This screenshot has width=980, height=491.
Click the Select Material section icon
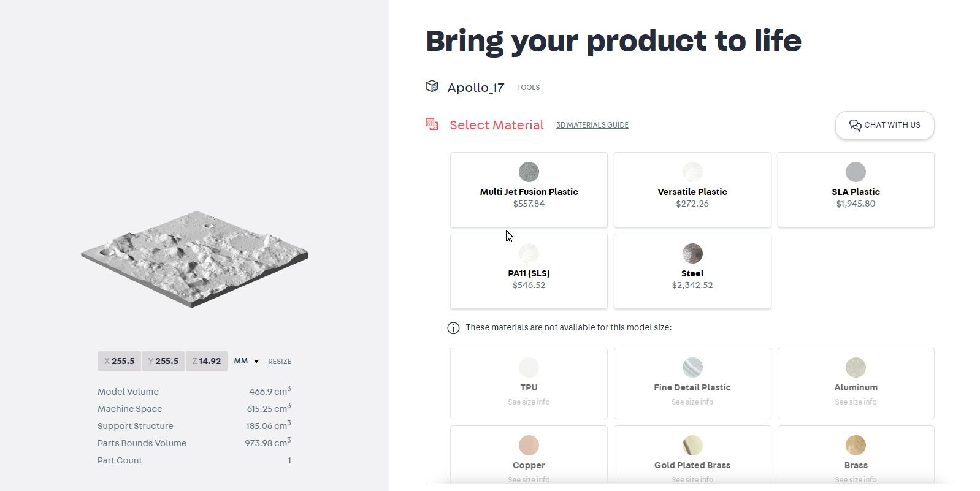tap(432, 124)
